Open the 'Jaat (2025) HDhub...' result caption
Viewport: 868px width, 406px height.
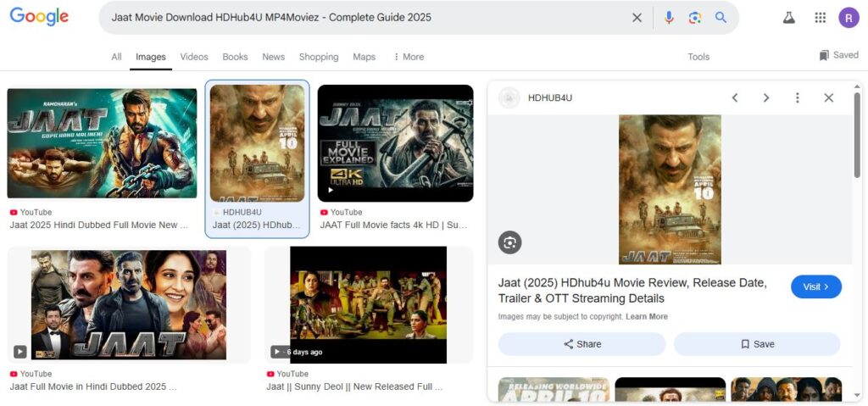pyautogui.click(x=257, y=225)
